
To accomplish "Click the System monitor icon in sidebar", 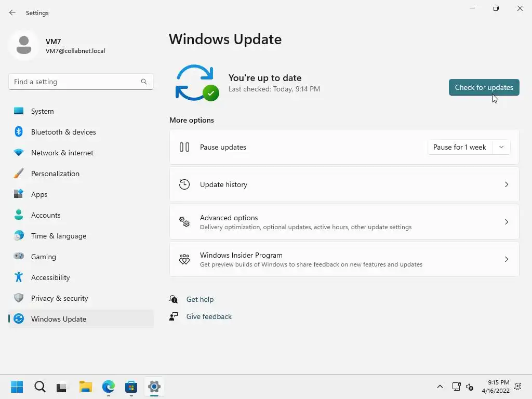I will tap(19, 111).
